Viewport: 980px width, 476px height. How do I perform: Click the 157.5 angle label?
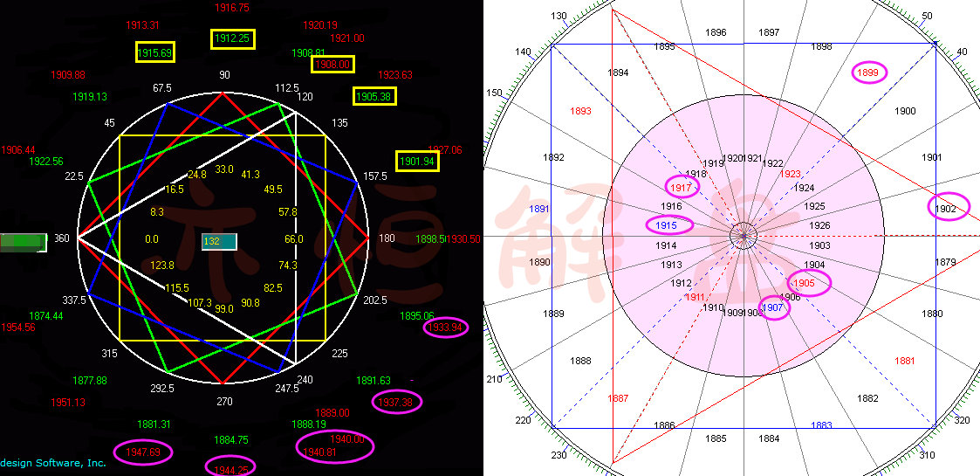pos(374,177)
